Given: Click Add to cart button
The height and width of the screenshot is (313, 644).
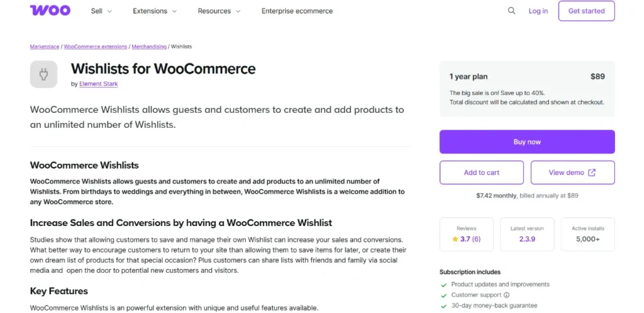Looking at the screenshot, I should 482,173.
